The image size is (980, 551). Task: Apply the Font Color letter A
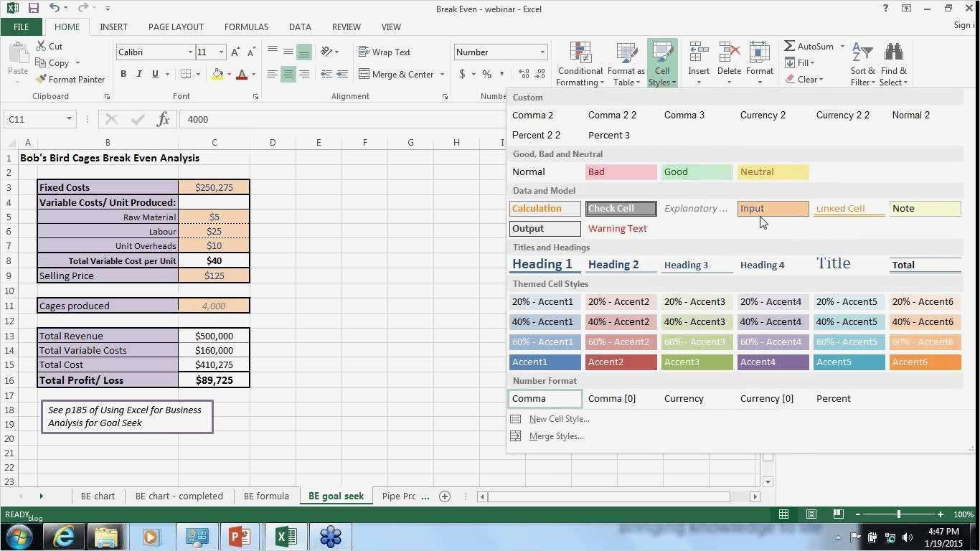[x=242, y=74]
